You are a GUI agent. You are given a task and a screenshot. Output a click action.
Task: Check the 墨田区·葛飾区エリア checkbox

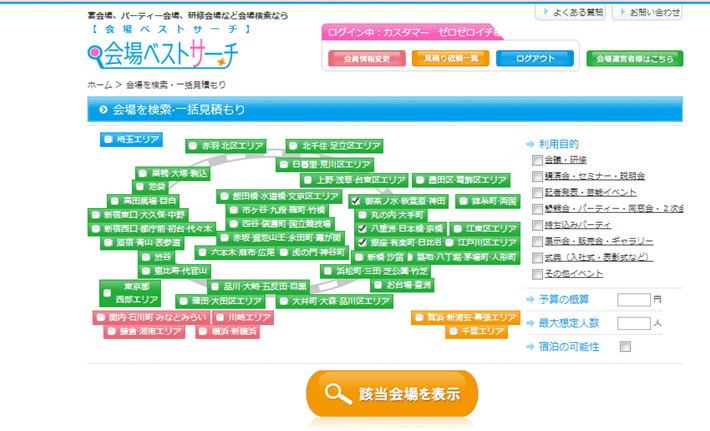(x=420, y=180)
